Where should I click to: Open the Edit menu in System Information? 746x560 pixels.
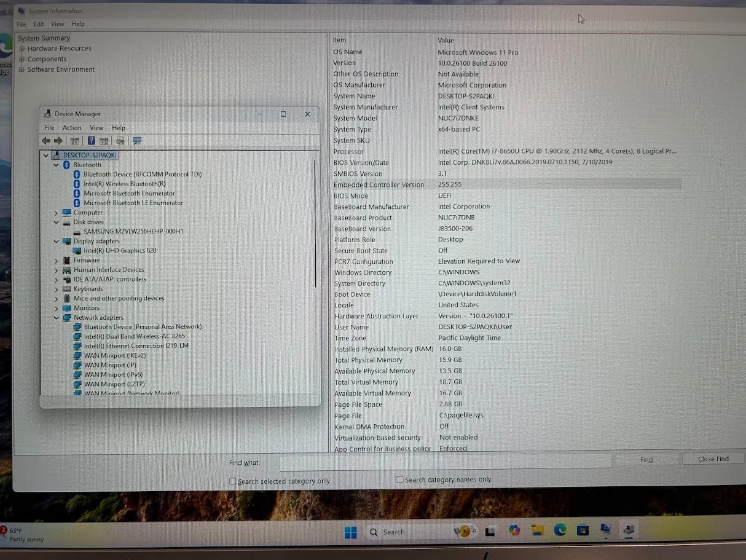[x=39, y=24]
